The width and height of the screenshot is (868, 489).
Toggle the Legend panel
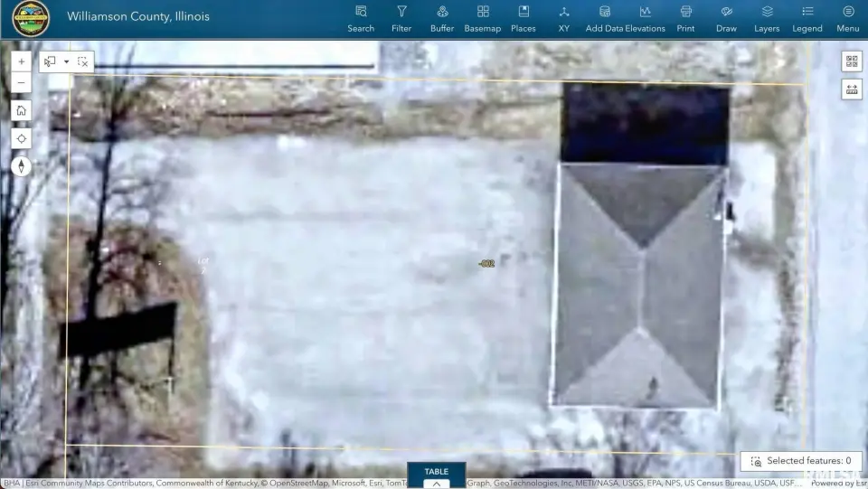click(807, 18)
